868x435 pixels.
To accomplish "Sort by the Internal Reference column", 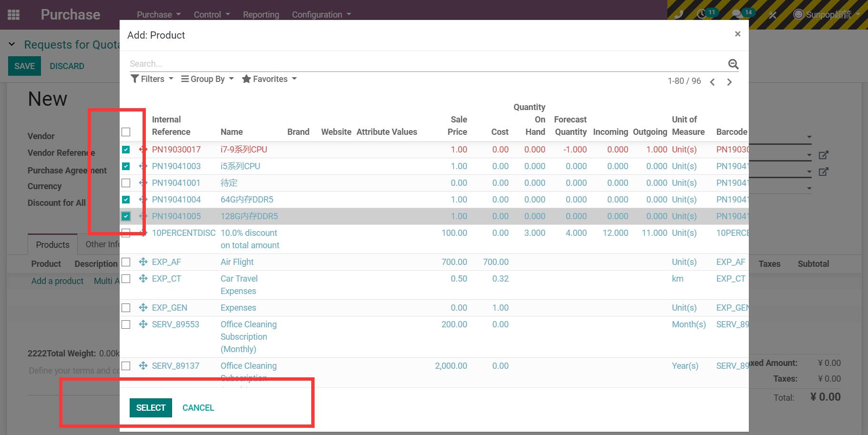I will tap(171, 126).
